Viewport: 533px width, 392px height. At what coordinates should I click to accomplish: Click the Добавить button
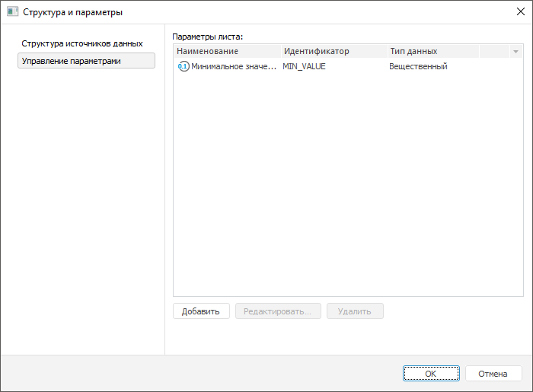(x=201, y=311)
